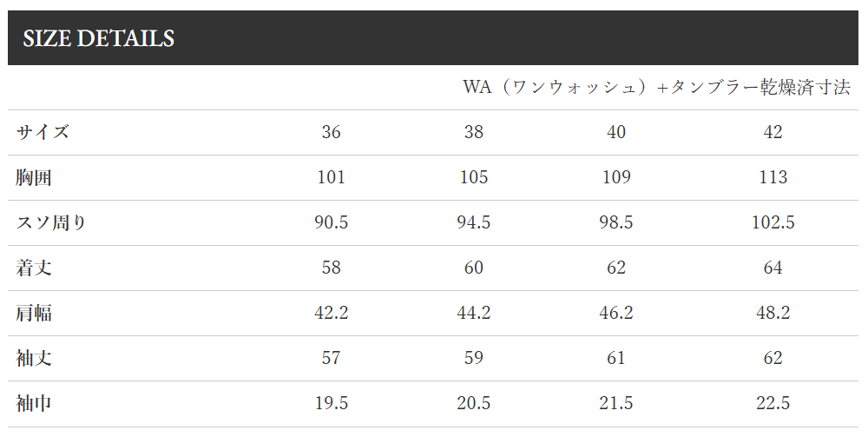This screenshot has height=437, width=868.
Task: Select the 袖丈 value 59
Action: [x=473, y=358]
